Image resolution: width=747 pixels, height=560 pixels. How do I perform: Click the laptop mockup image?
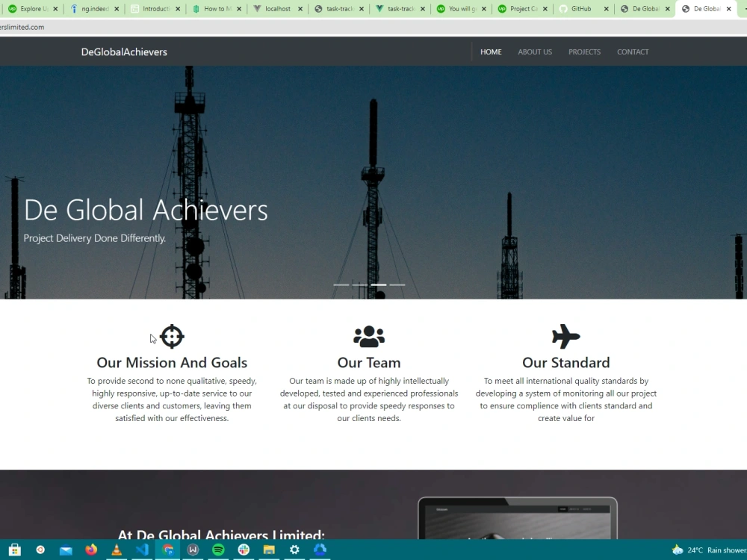coord(518,518)
